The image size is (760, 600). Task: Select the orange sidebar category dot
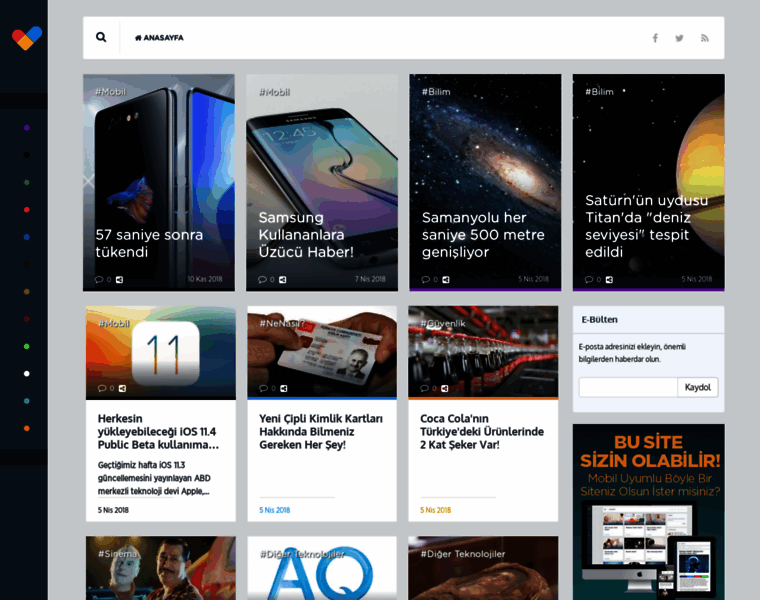[27, 428]
